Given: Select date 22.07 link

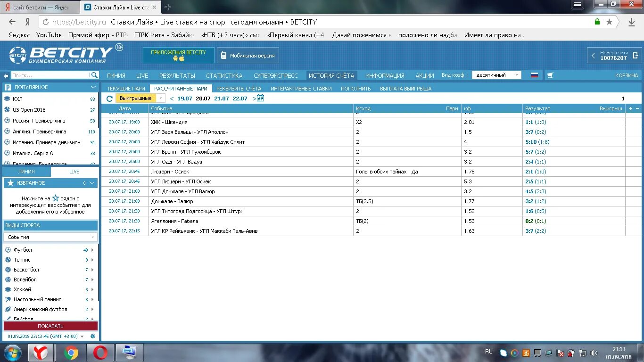Looking at the screenshot, I should [240, 99].
